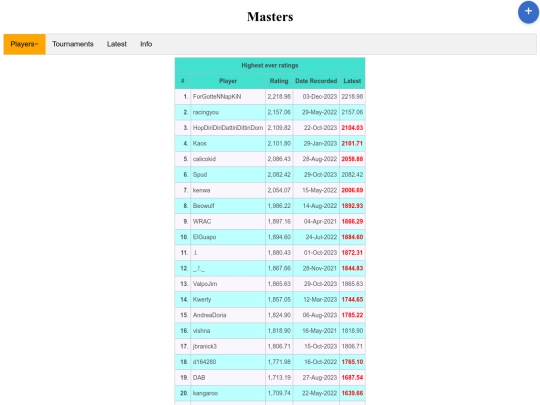This screenshot has width=540, height=405.
Task: Click the Rating column header
Action: pyautogui.click(x=279, y=81)
